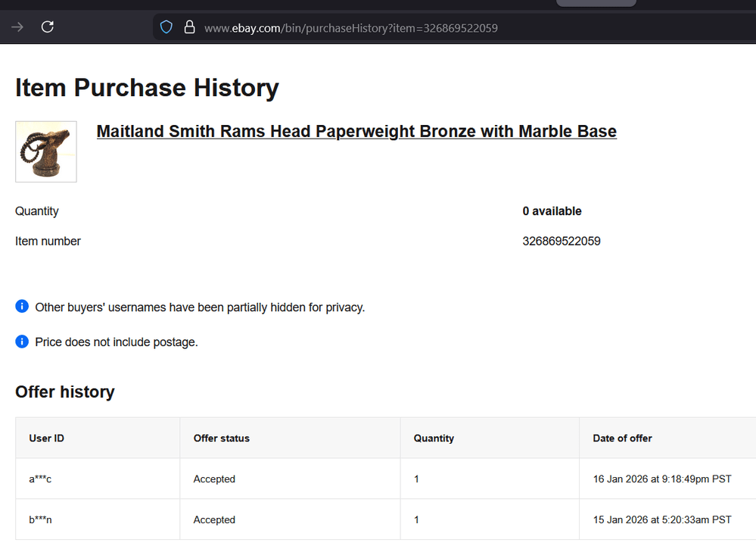Click the '0 available' quantity value
Screen dimensions: 756x552
pos(552,211)
